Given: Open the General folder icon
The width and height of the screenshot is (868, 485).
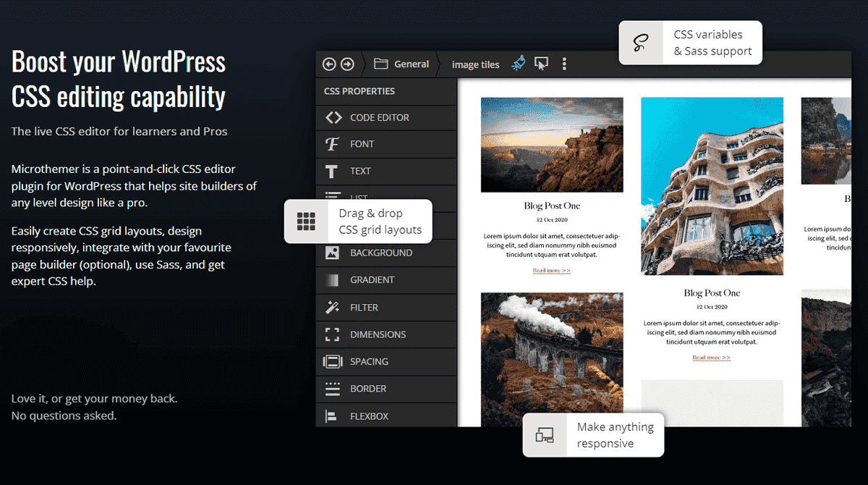Looking at the screenshot, I should click(x=380, y=64).
